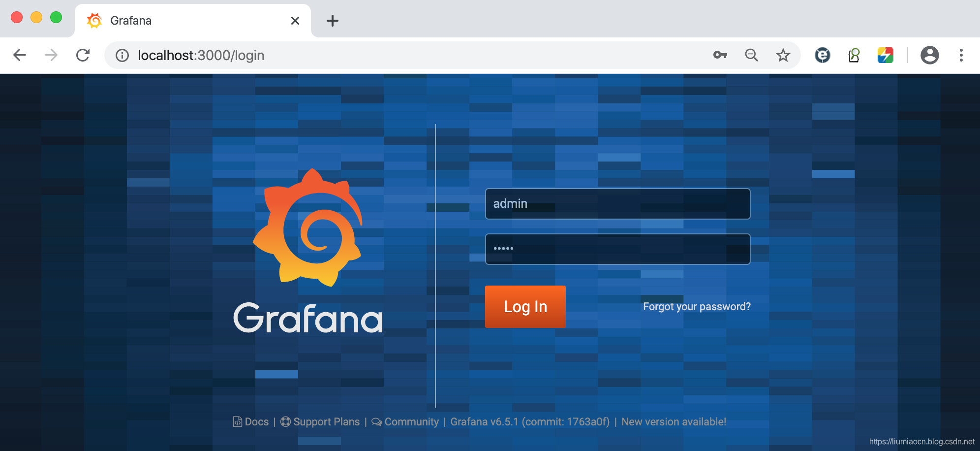Click the browser forward arrow
The image size is (980, 451).
51,55
